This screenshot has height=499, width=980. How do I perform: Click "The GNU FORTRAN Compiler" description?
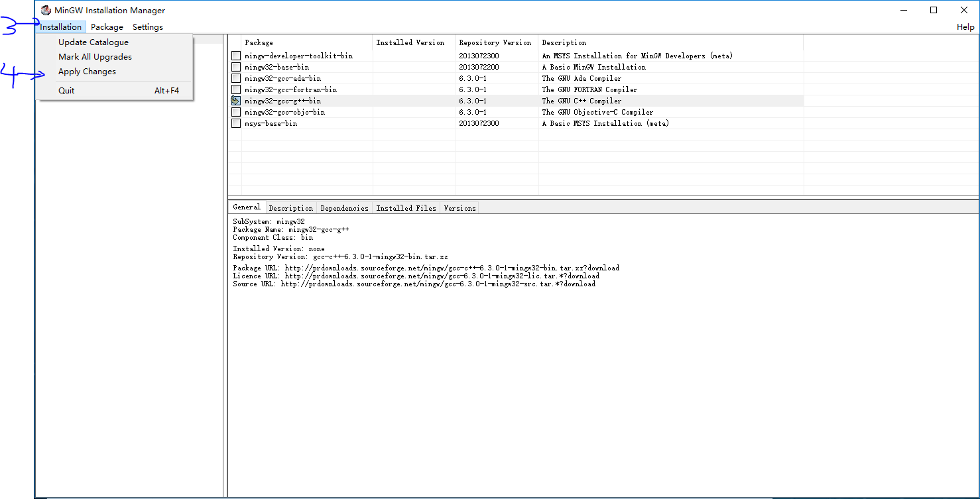point(589,89)
